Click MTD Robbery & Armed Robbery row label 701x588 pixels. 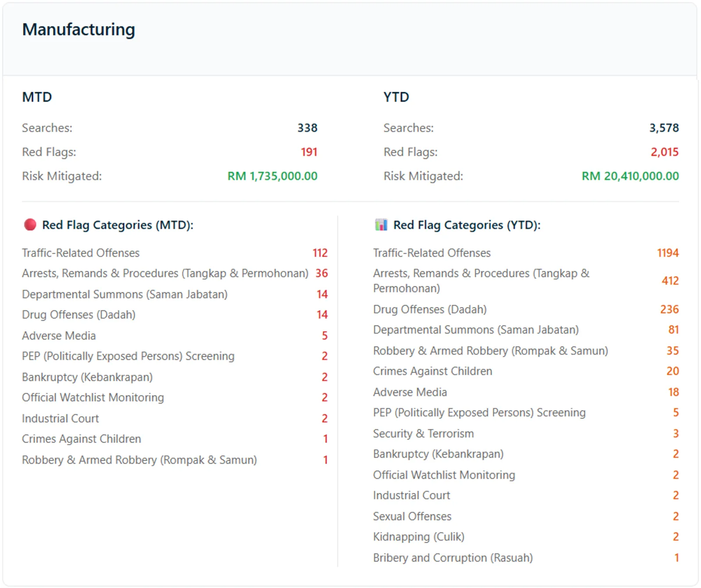pyautogui.click(x=139, y=460)
